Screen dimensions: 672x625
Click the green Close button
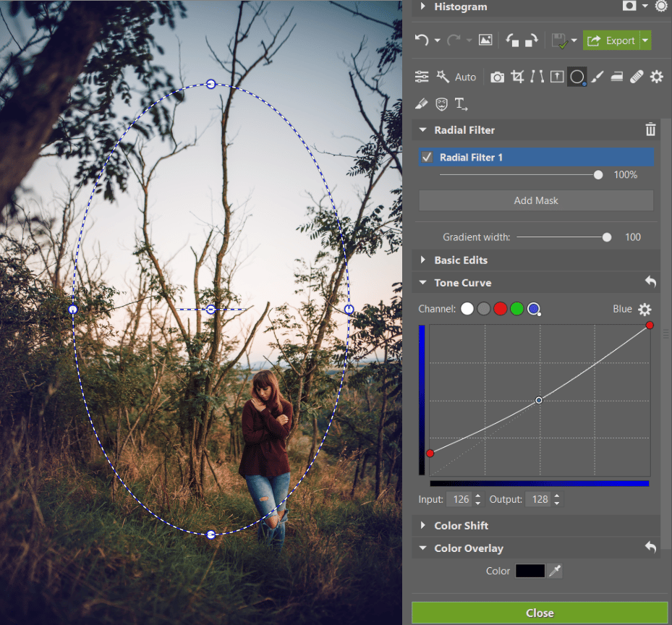(540, 613)
